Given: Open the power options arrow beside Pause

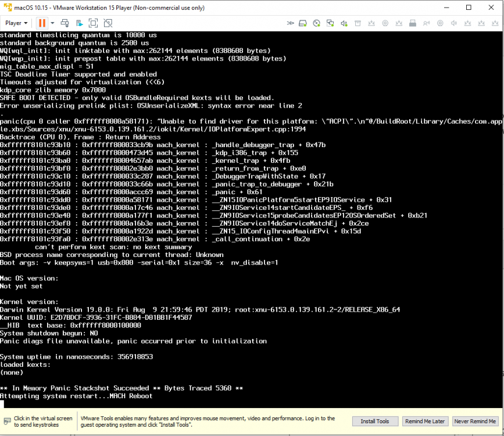Looking at the screenshot, I should tap(52, 23).
